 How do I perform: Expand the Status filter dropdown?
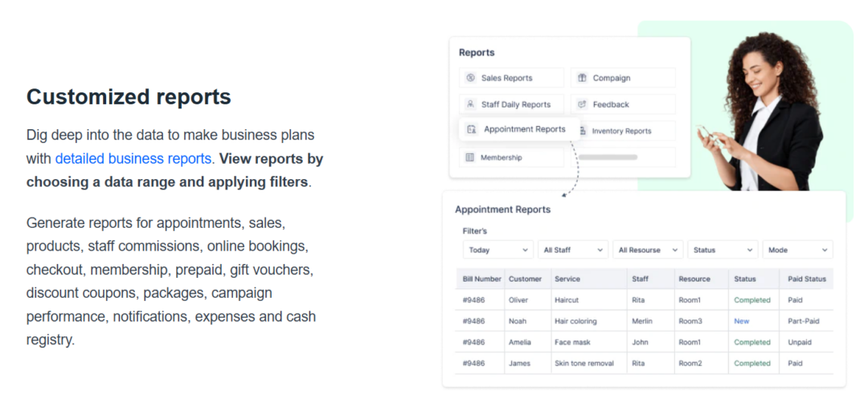click(723, 250)
